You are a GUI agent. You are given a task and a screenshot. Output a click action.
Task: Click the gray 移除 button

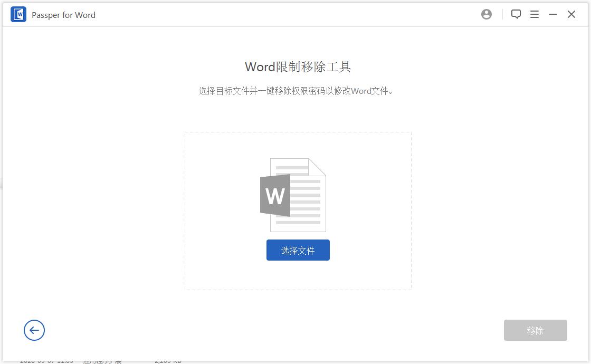535,330
